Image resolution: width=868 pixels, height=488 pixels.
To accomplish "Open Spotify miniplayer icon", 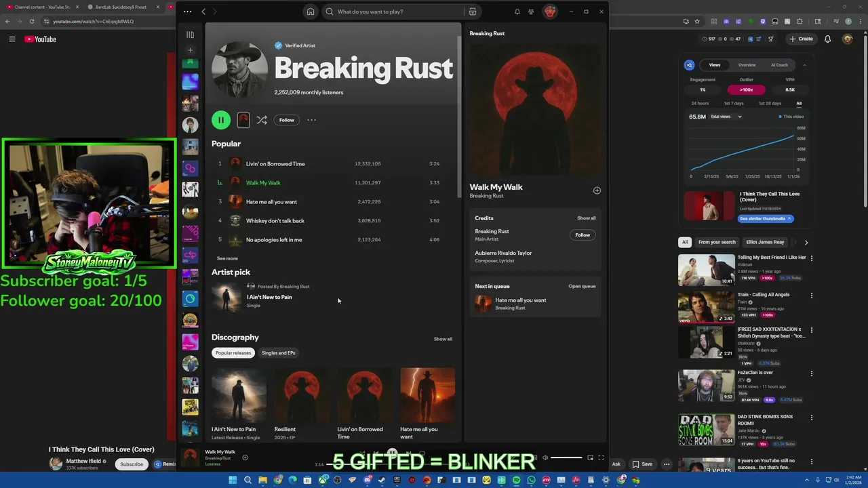I will (x=590, y=457).
